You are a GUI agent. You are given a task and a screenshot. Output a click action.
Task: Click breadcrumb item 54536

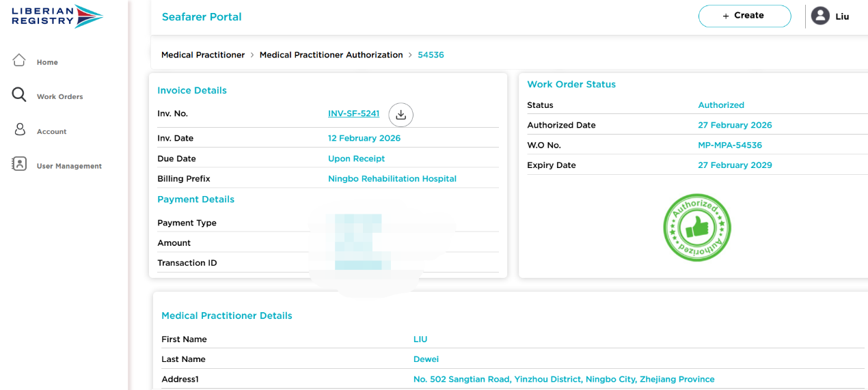431,55
